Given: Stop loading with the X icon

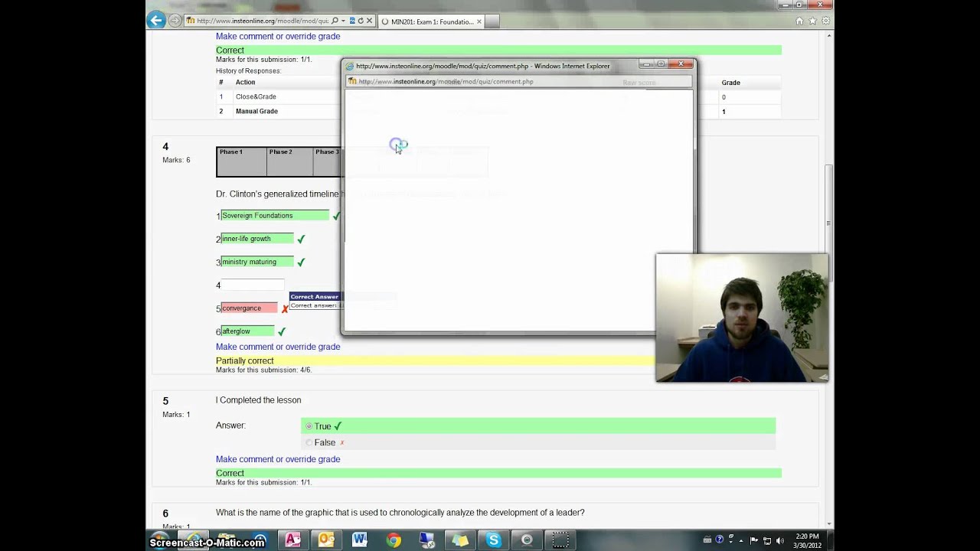Looking at the screenshot, I should 369,21.
